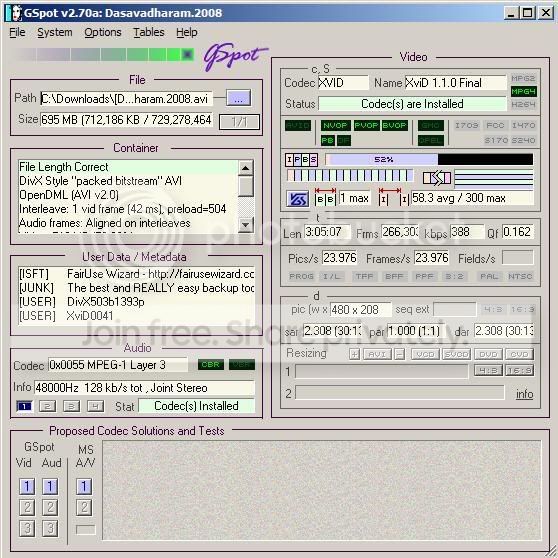
Task: Click the 1/1 file counter button
Action: point(239,122)
